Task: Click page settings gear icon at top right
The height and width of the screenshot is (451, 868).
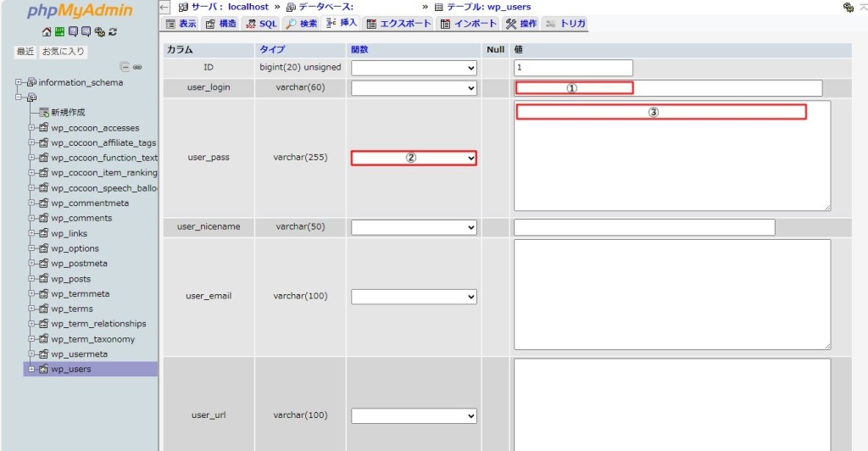Action: click(x=848, y=7)
